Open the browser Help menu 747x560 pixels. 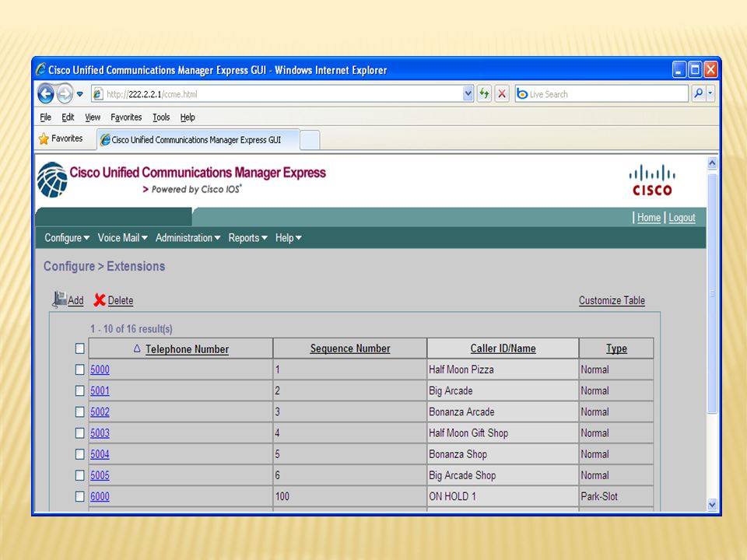pyautogui.click(x=188, y=117)
